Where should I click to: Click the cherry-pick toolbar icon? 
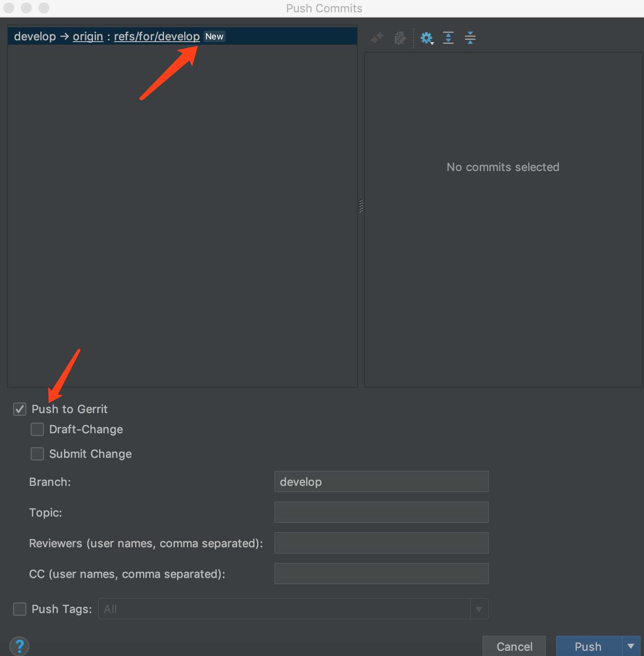tap(377, 38)
